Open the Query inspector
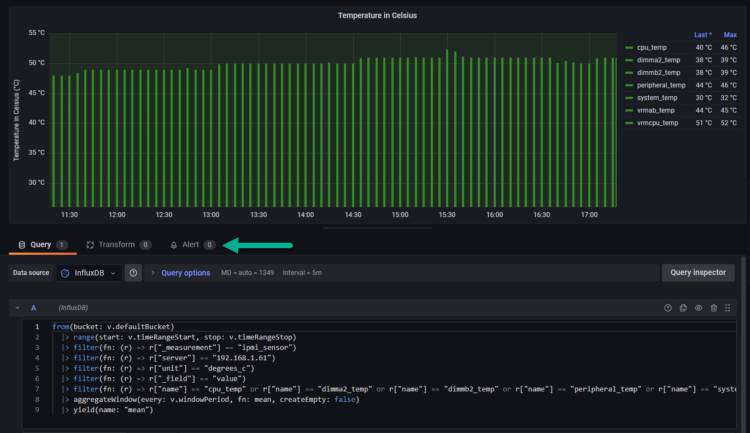Image resolution: width=750 pixels, height=433 pixels. pos(698,272)
